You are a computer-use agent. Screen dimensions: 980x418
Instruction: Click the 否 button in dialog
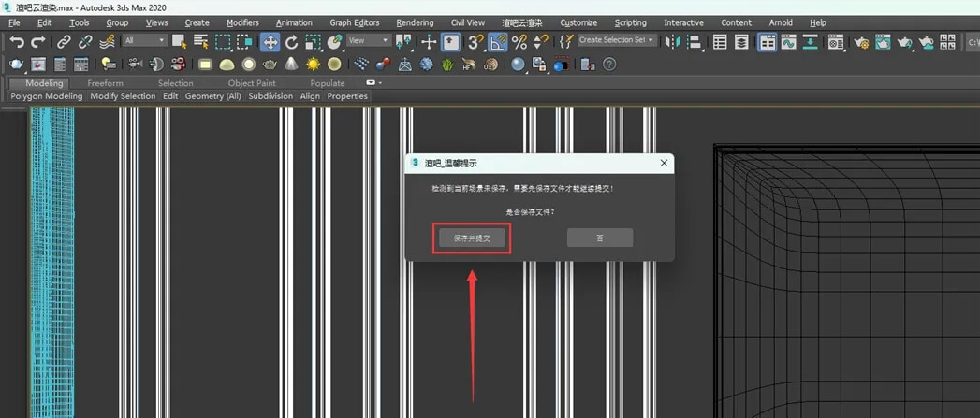tap(600, 238)
